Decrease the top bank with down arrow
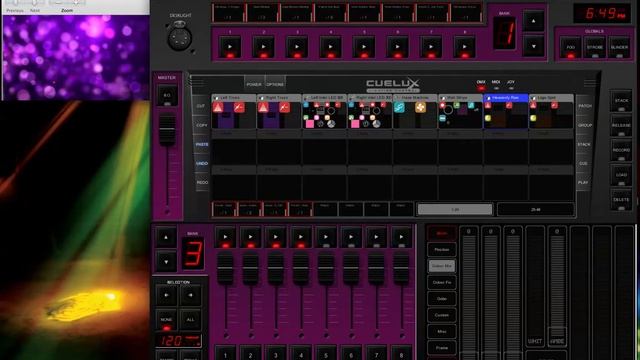Image resolution: width=640 pixels, height=360 pixels. click(x=533, y=47)
